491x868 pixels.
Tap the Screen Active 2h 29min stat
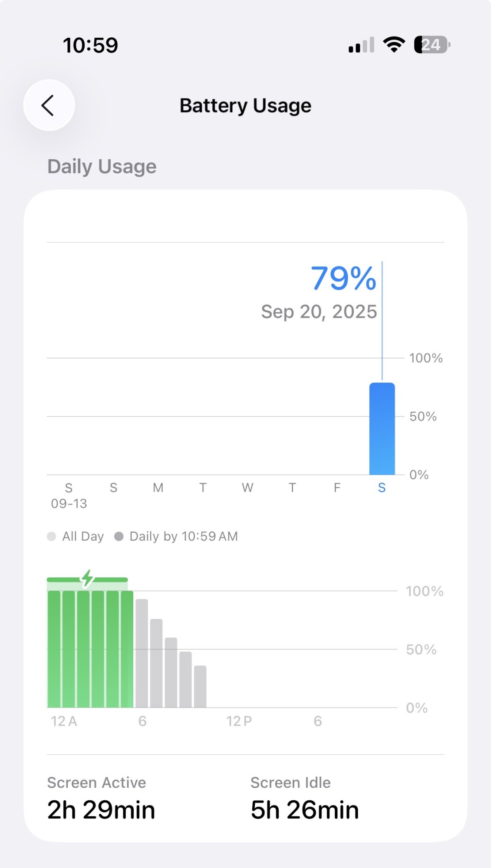pyautogui.click(x=101, y=799)
